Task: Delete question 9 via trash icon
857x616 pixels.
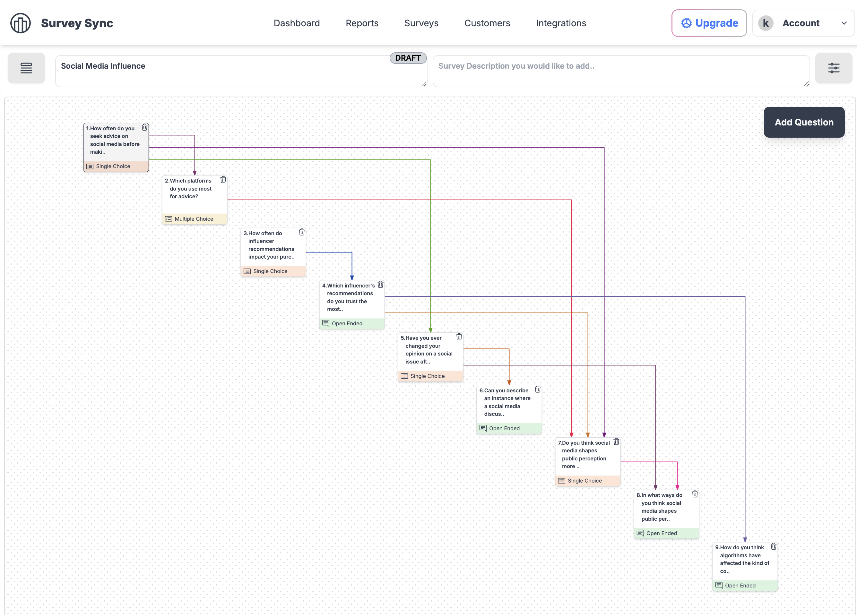Action: (x=773, y=546)
